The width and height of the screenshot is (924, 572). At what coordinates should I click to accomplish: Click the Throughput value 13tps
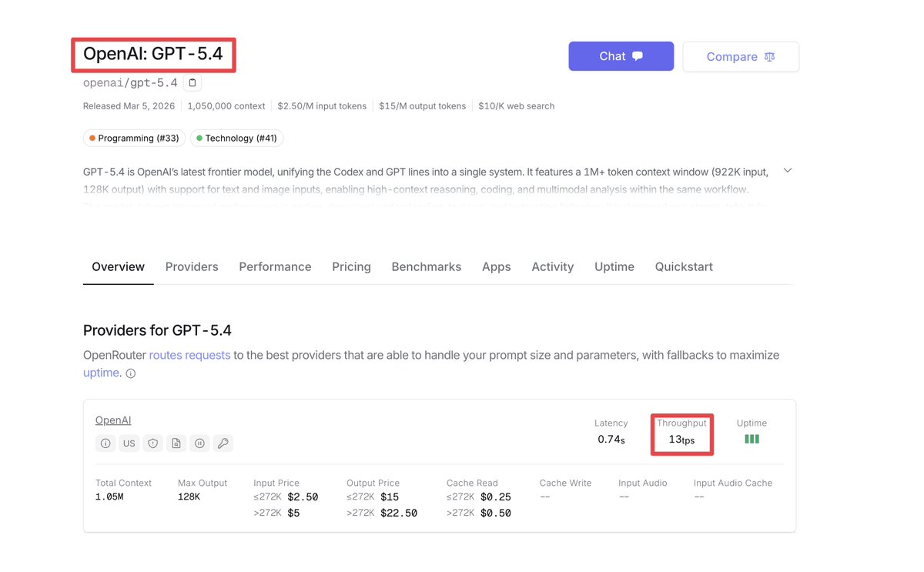coord(681,440)
